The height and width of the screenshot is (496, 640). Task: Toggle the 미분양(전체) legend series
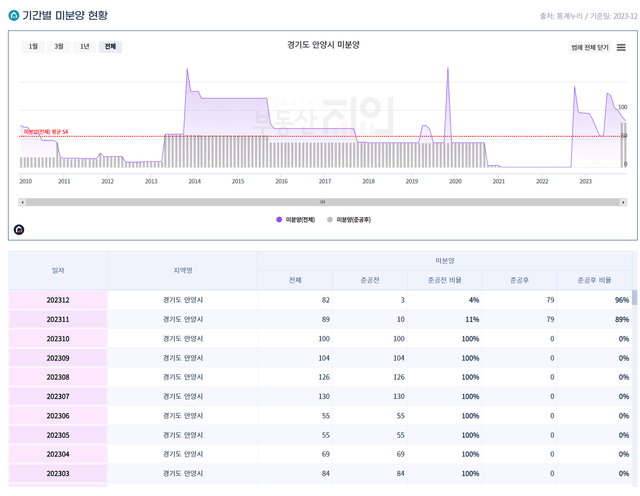tap(296, 220)
